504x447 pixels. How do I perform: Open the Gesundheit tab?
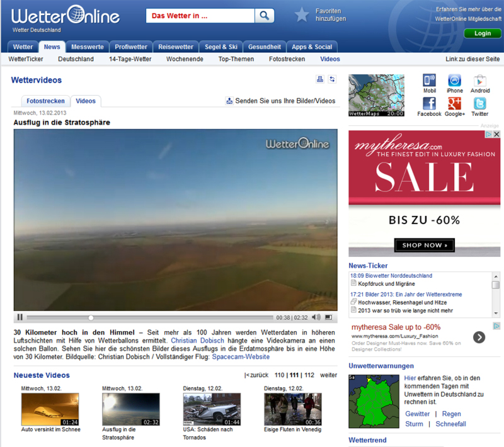point(264,47)
